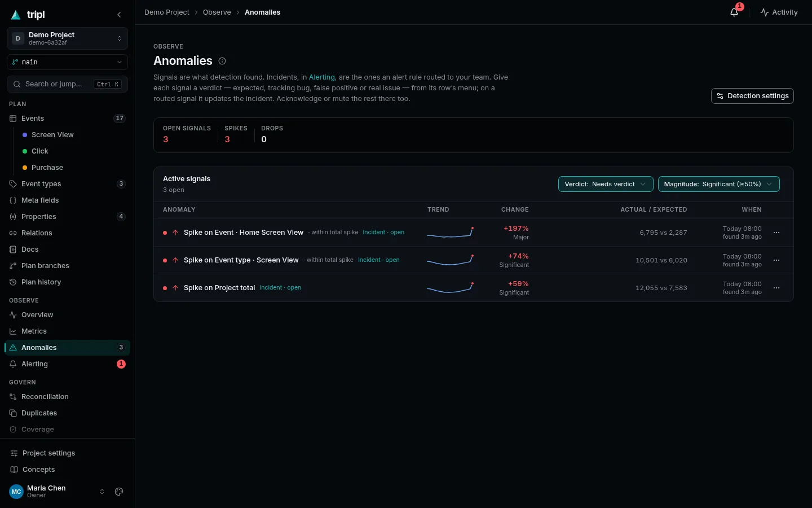This screenshot has width=812, height=508.
Task: Open the main branch dropdown
Action: [67, 62]
